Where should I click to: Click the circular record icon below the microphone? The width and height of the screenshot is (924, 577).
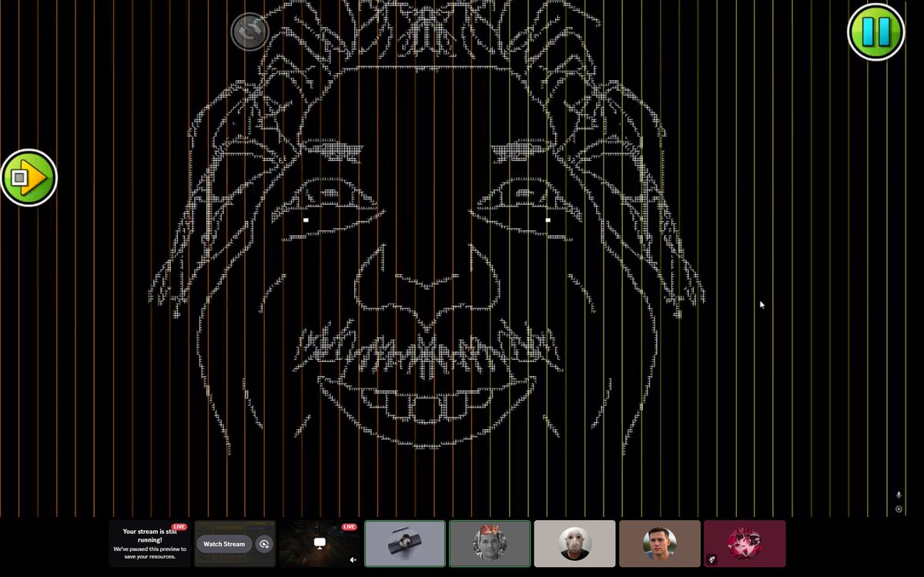tap(898, 509)
